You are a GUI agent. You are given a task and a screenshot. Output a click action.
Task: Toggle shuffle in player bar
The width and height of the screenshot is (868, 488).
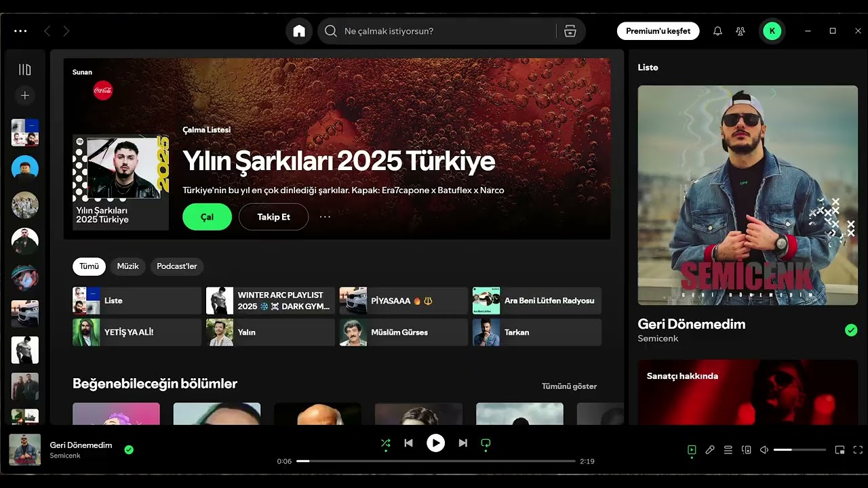point(385,443)
